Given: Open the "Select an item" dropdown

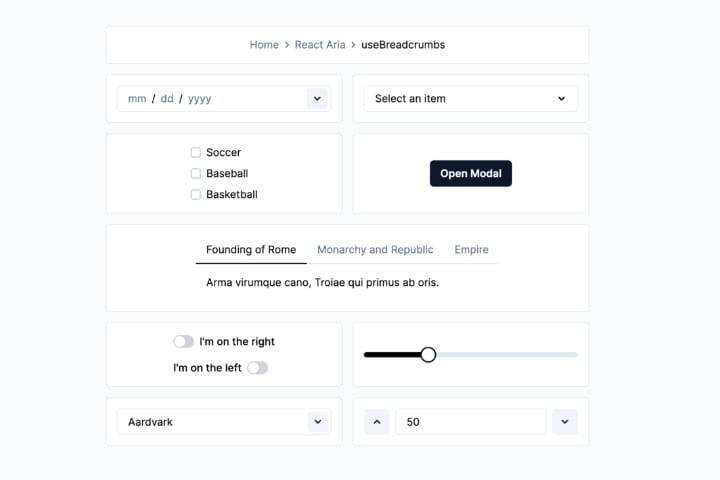Looking at the screenshot, I should tap(470, 99).
